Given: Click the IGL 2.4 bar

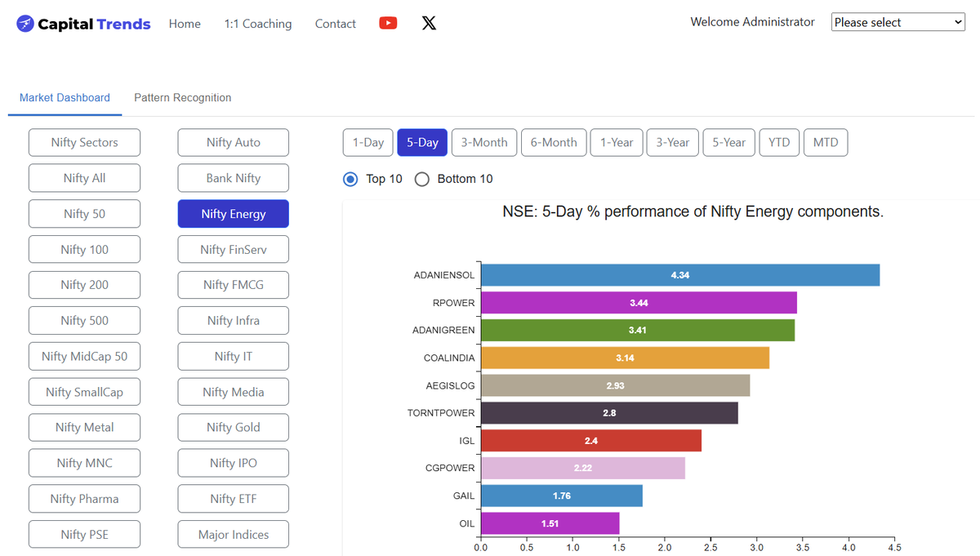Looking at the screenshot, I should point(591,441).
